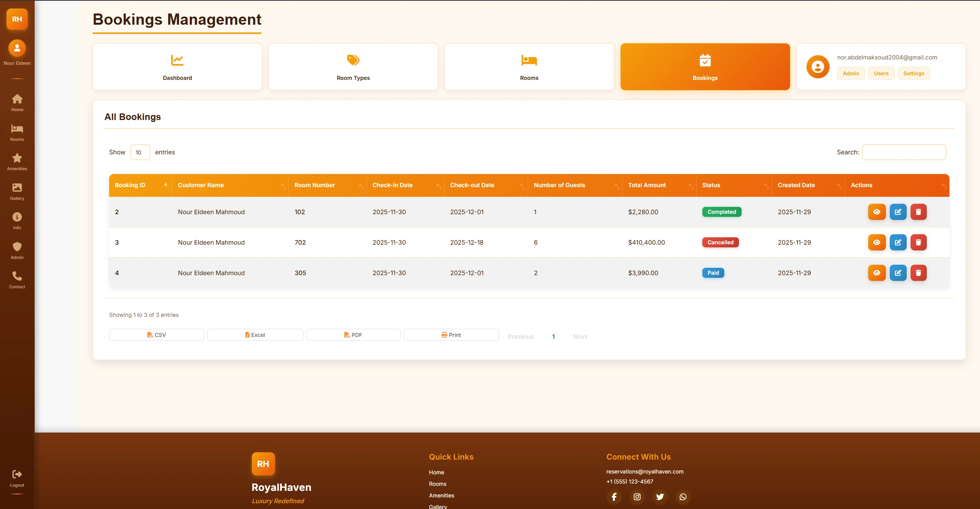Print the bookings table
This screenshot has height=509, width=980.
451,335
